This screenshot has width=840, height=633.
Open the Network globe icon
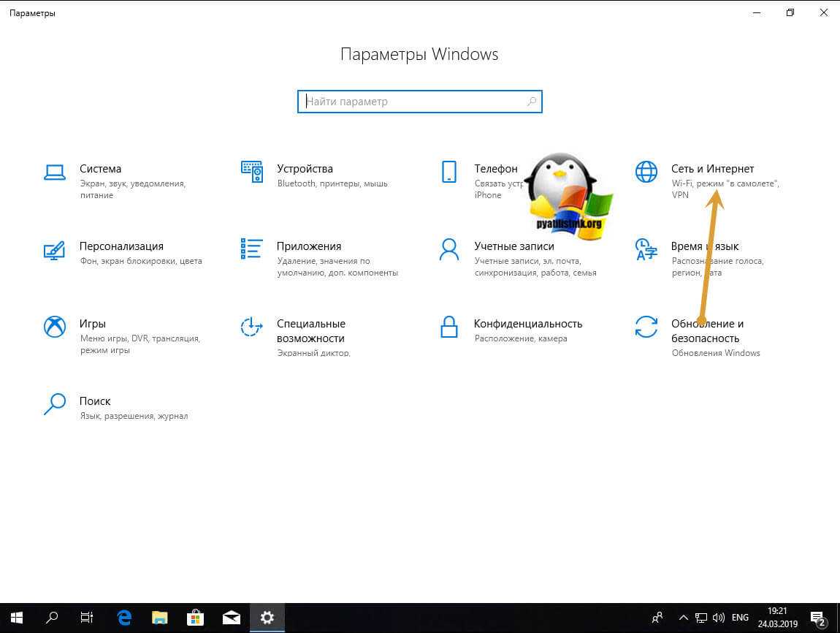tap(646, 172)
